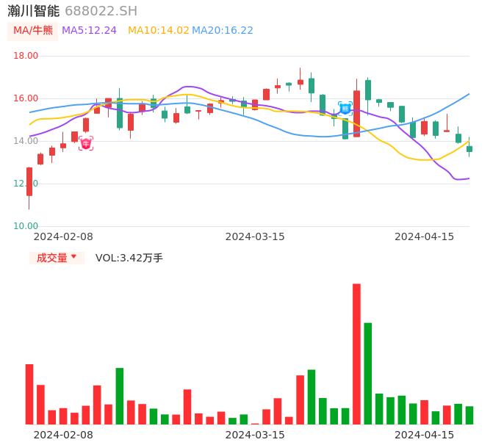
Task: Click the 2024-03-15 date under the price chart
Action: pyautogui.click(x=255, y=236)
